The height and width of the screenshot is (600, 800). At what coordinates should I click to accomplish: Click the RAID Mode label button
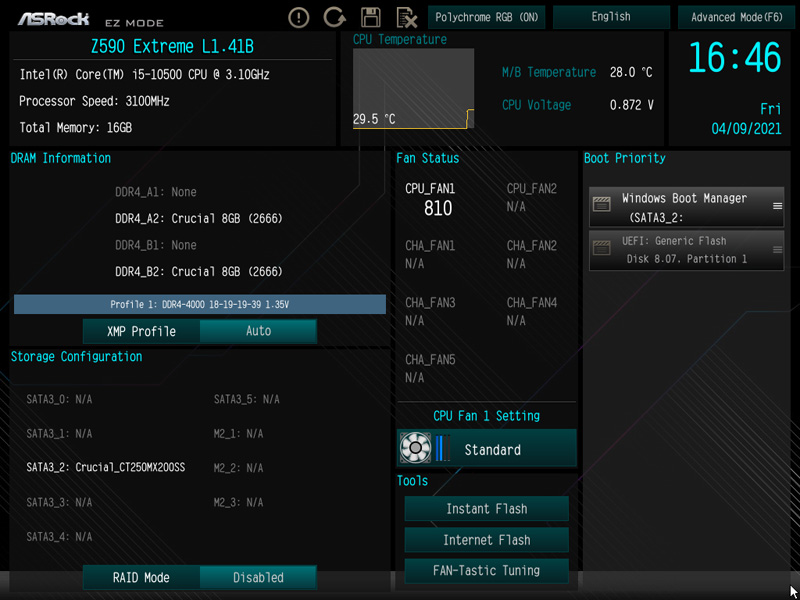pyautogui.click(x=141, y=578)
